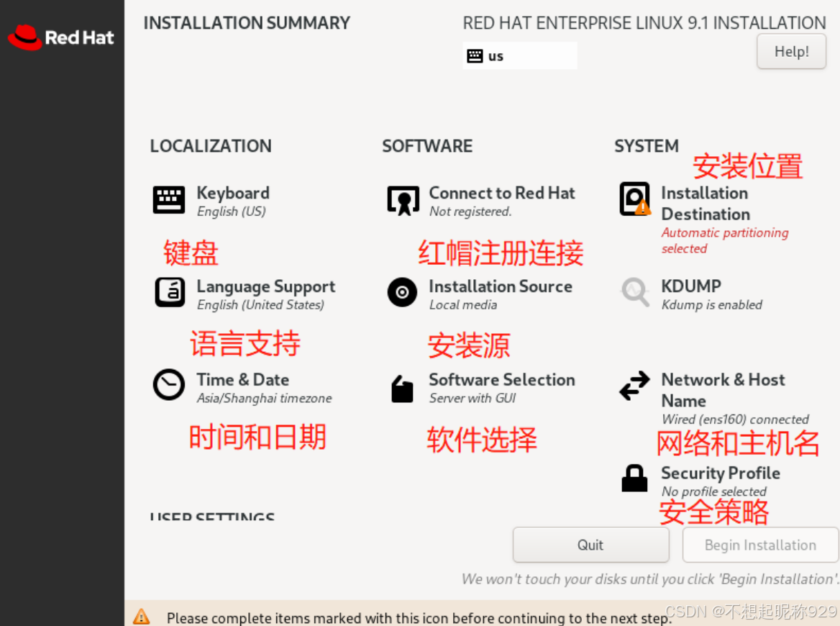840x626 pixels.
Task: Open Language Support settings
Action: 265,287
